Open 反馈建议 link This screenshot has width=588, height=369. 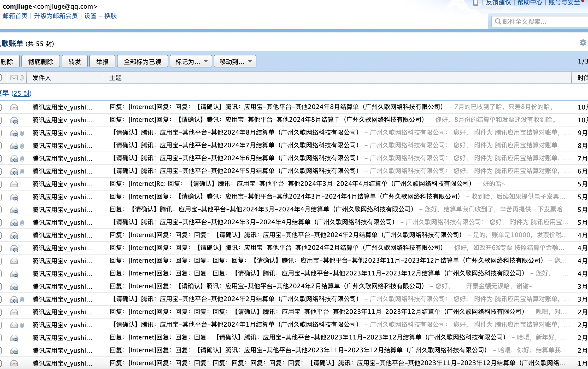click(x=498, y=3)
